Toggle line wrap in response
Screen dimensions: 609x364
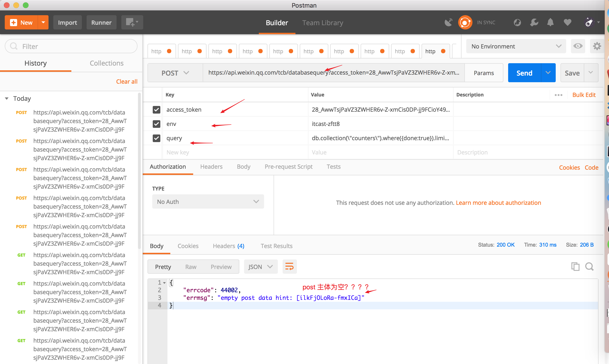click(290, 267)
